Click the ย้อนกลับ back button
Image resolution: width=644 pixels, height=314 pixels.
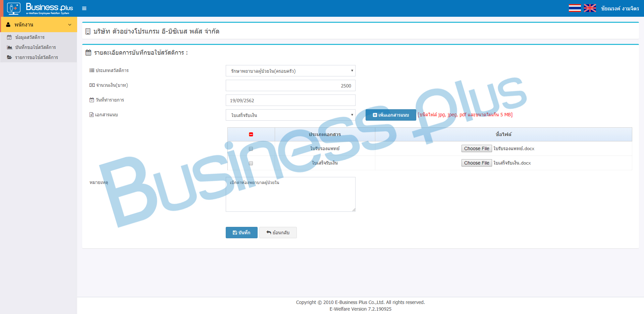click(278, 233)
